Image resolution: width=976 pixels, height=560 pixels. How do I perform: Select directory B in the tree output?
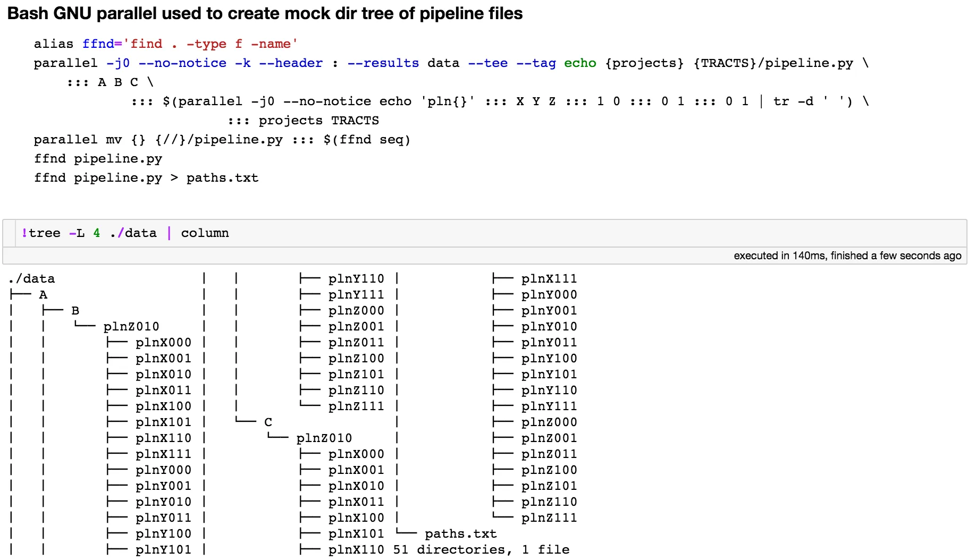(75, 311)
